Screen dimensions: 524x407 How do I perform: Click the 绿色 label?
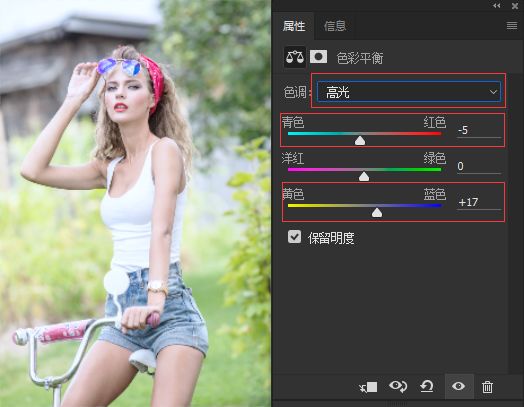tap(435, 158)
